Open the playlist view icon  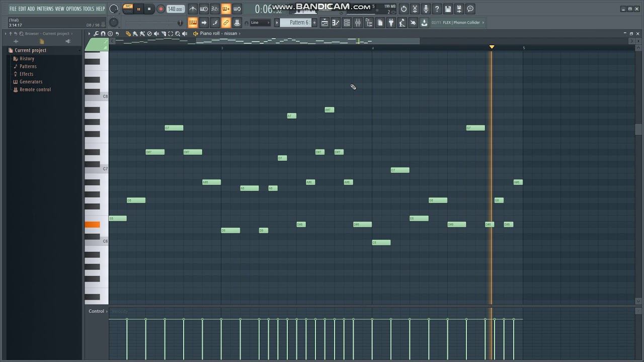click(x=325, y=23)
